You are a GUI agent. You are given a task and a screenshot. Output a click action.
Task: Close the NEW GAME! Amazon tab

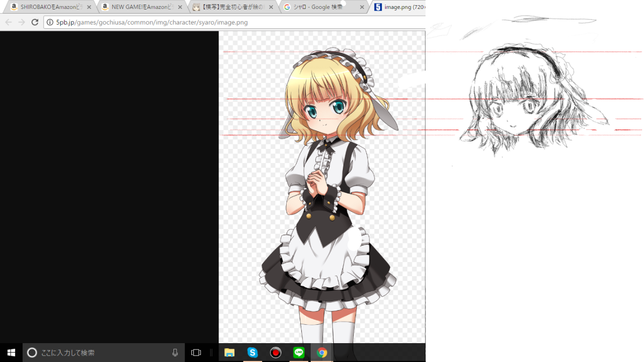click(180, 7)
